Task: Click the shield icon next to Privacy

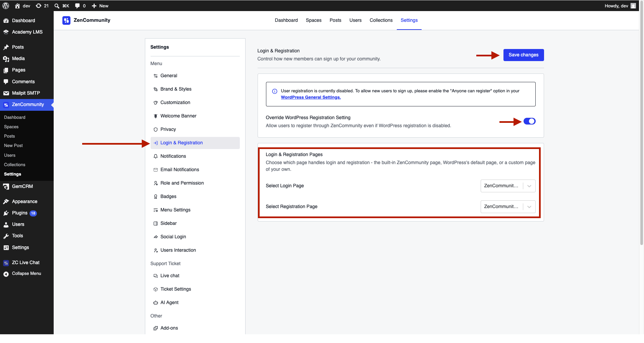Action: (156, 130)
